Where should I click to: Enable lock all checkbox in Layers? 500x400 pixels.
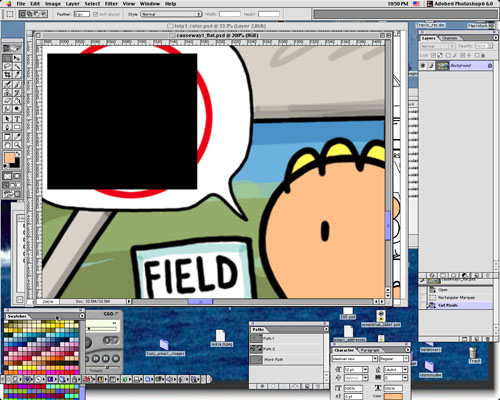click(477, 55)
